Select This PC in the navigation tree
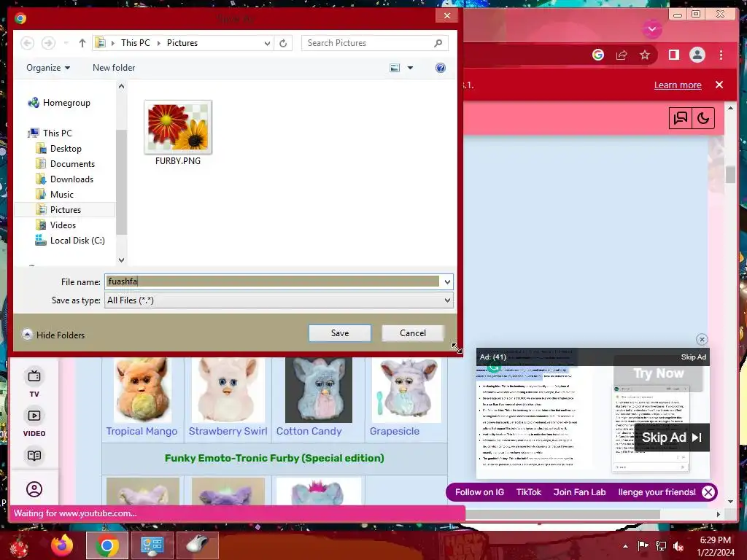 click(57, 133)
